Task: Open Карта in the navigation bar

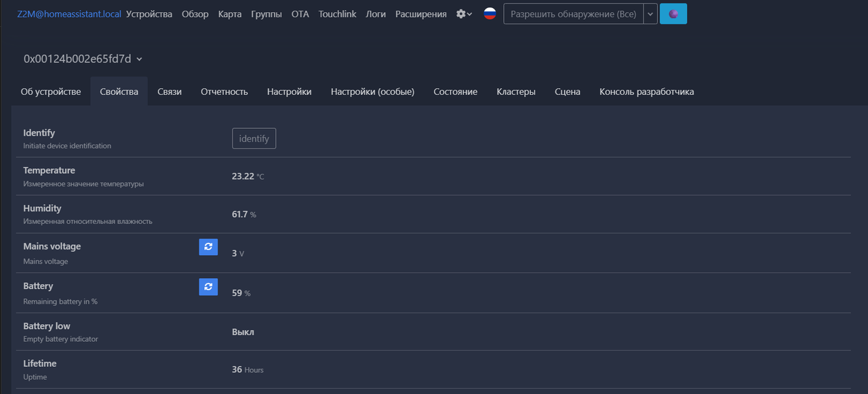Action: [230, 14]
